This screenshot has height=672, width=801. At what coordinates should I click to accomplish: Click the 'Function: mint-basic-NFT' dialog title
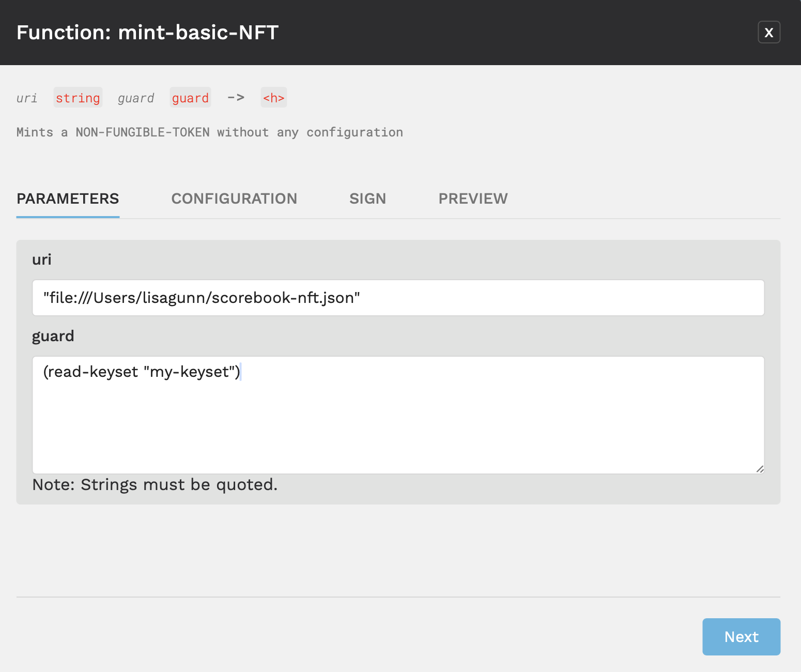point(148,33)
